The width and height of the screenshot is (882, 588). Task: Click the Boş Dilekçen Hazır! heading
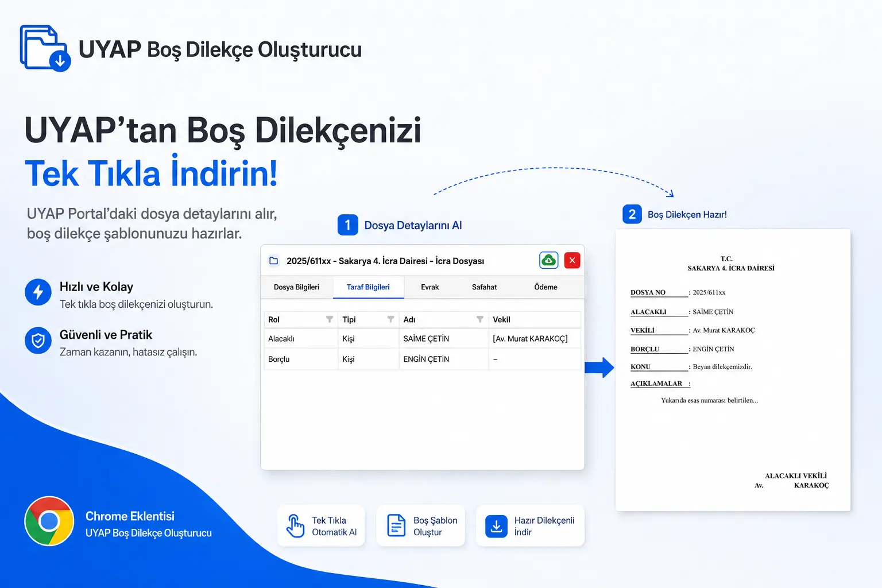click(687, 215)
